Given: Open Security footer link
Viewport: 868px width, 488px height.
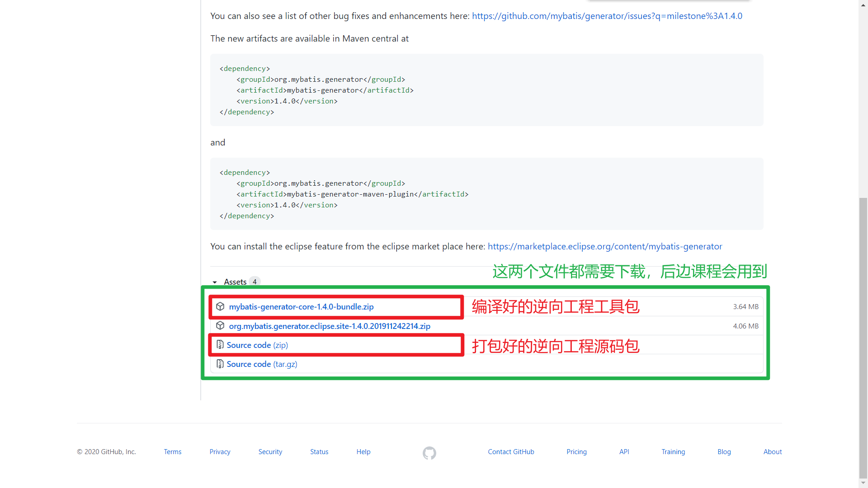Looking at the screenshot, I should point(270,452).
